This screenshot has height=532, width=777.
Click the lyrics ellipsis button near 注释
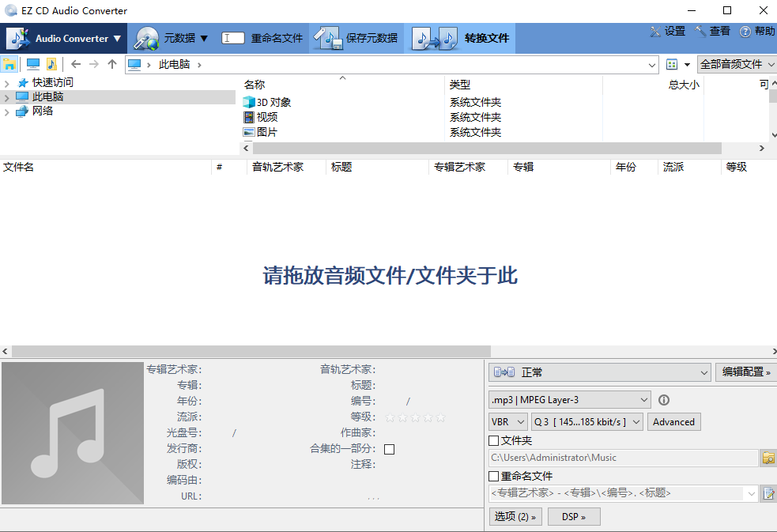coord(374,498)
